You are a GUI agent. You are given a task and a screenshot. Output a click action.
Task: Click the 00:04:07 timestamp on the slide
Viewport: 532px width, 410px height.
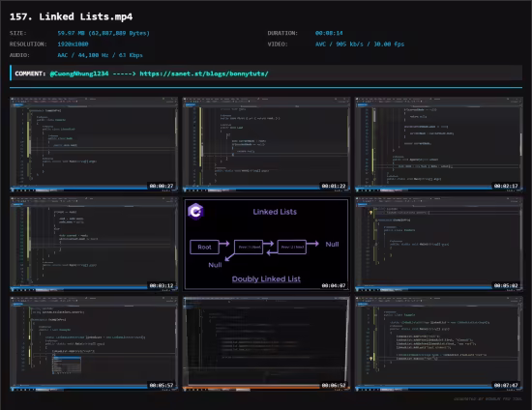pos(334,285)
